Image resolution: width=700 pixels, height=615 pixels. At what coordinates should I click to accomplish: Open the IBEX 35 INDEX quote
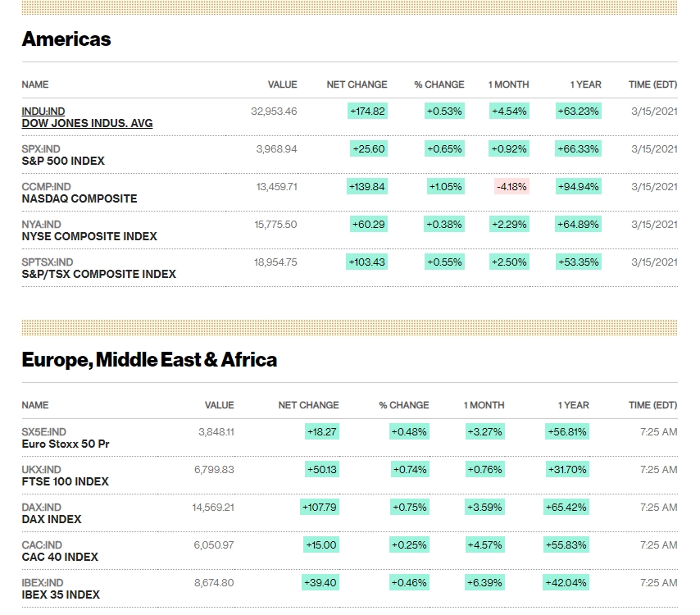click(x=61, y=594)
